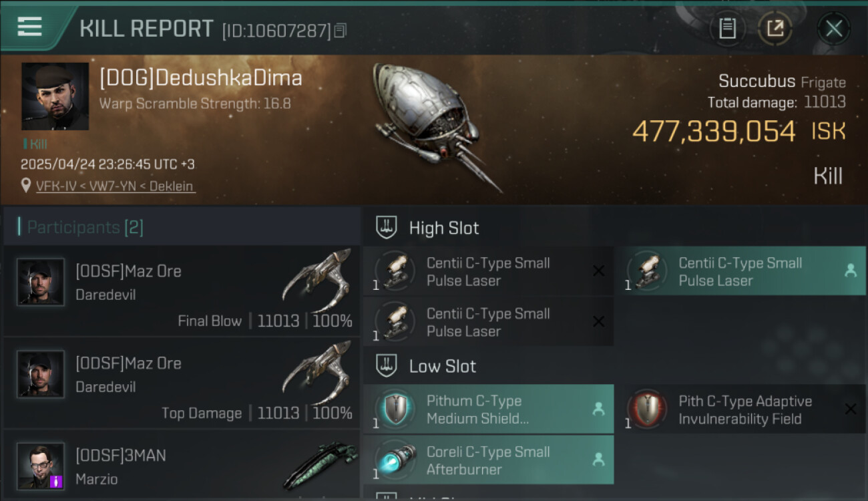Viewport: 868px width, 501px height.
Task: Open the hamburger menu icon
Action: [29, 27]
